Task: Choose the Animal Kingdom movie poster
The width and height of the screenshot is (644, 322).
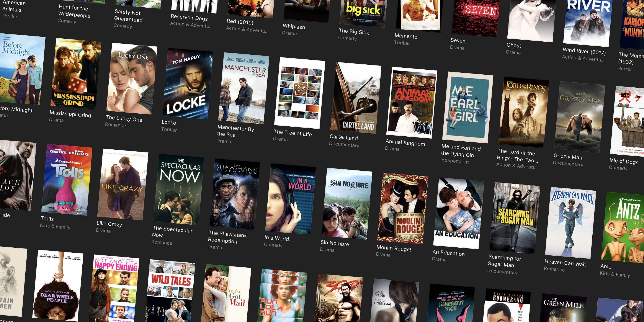Action: [412, 103]
